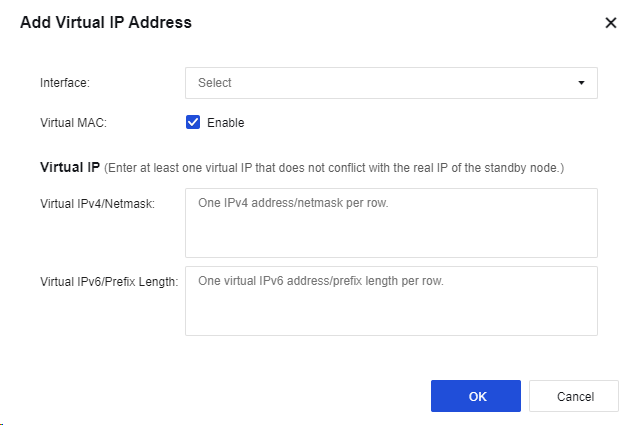This screenshot has height=425, width=632.
Task: Click the Enable label beside the checkbox
Action: click(225, 123)
